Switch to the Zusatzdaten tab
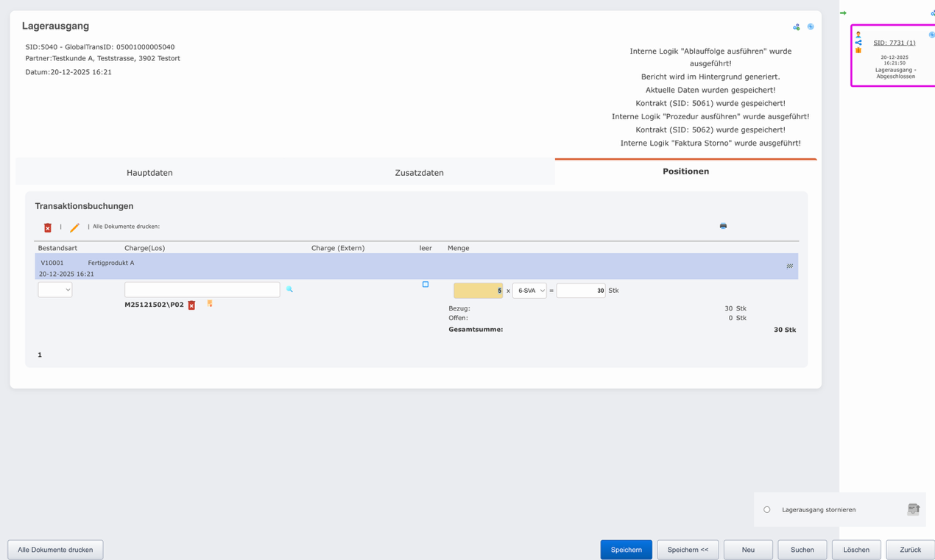This screenshot has width=935, height=560. [420, 172]
